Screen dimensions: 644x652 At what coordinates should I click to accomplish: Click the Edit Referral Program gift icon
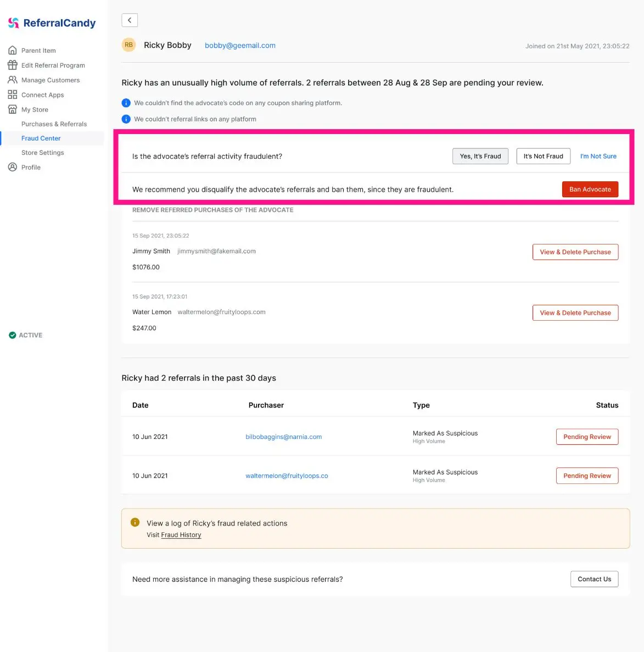coord(13,65)
